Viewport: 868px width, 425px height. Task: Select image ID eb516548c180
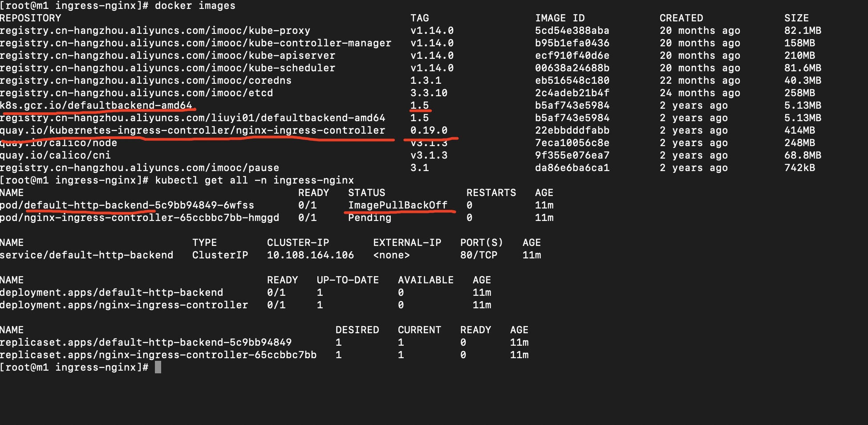tap(572, 81)
